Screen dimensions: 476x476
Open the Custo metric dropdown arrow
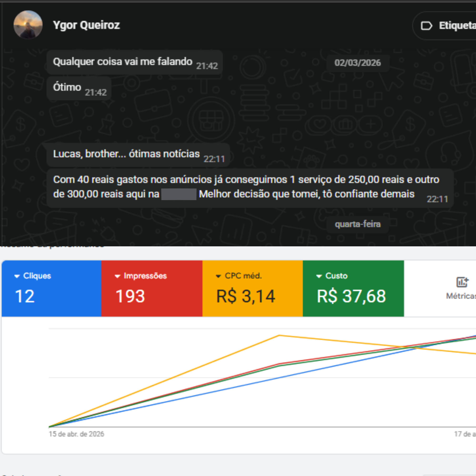click(319, 276)
